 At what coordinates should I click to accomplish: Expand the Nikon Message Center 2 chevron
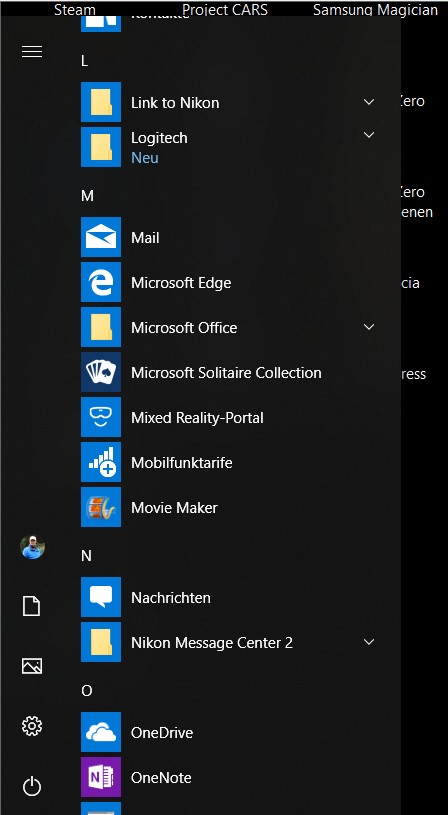pyautogui.click(x=369, y=642)
